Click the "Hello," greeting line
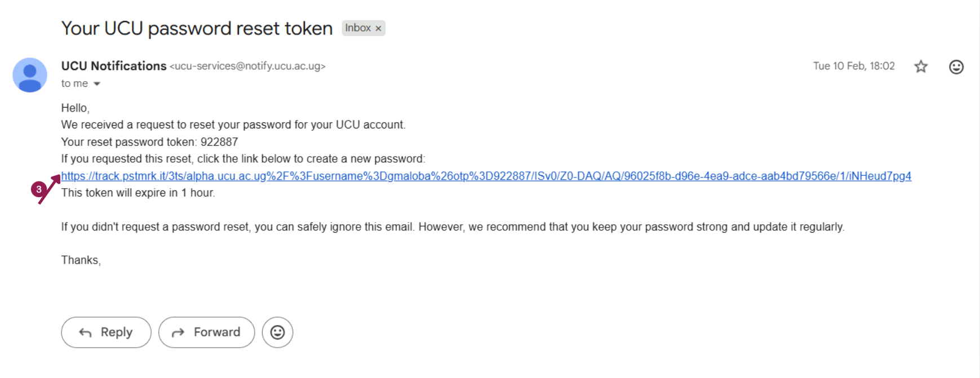The image size is (980, 378). [x=75, y=108]
